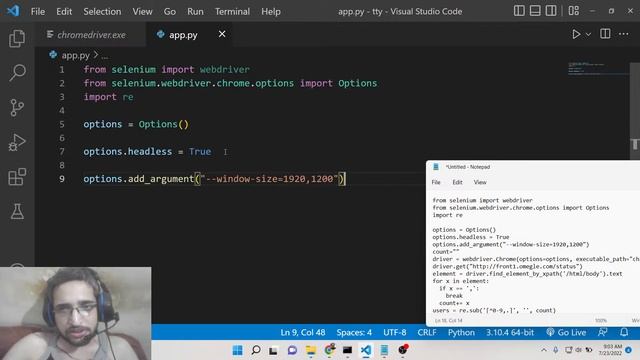
Task: Open the Go menu
Action: click(170, 11)
